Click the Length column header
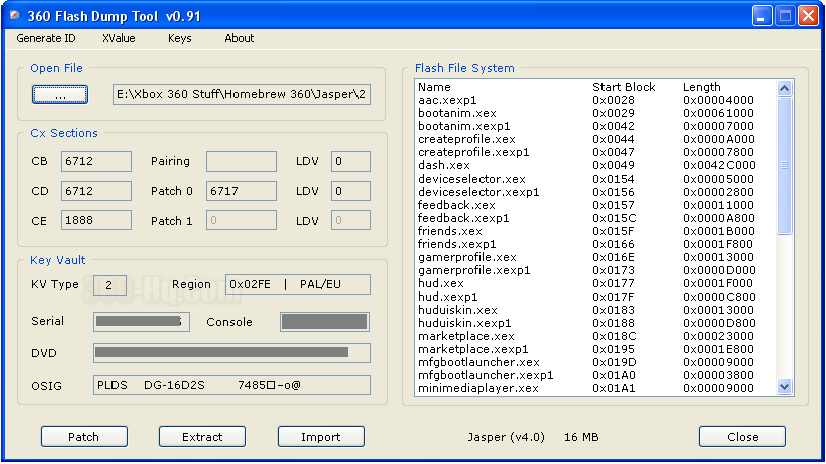The height and width of the screenshot is (464, 826). (x=701, y=87)
